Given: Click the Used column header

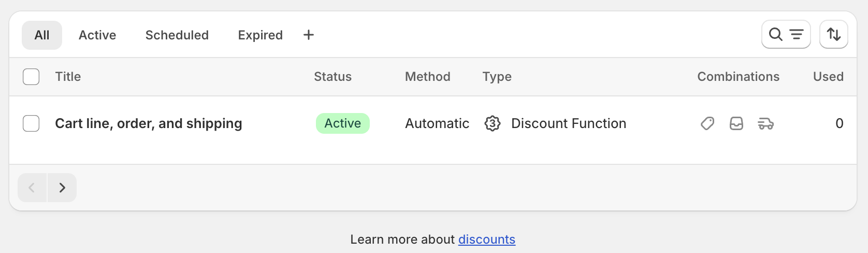Looking at the screenshot, I should (x=828, y=77).
